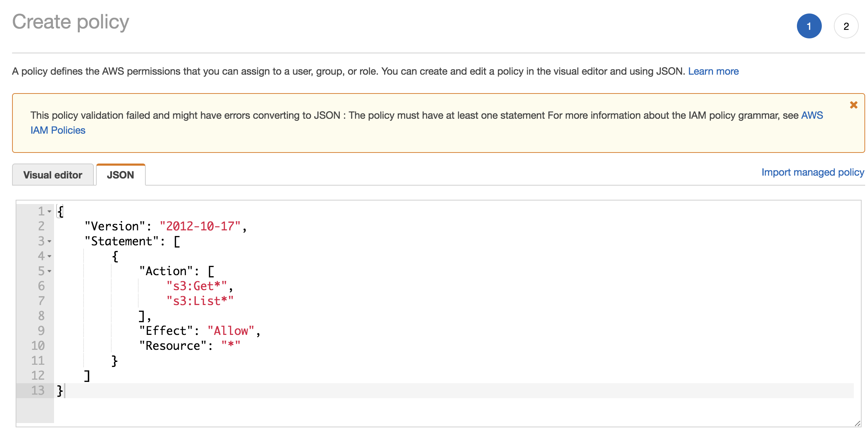Collapse the code fold at line 1
Screen dimensions: 868x433
coord(49,212)
